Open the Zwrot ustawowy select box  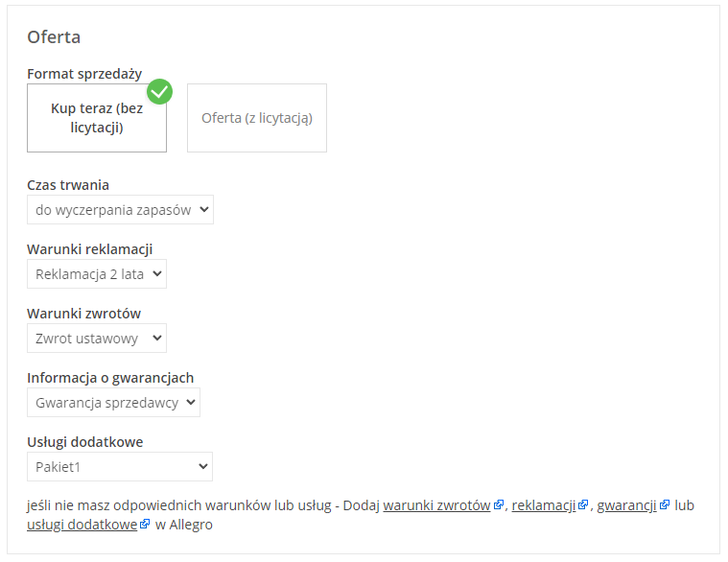(97, 338)
